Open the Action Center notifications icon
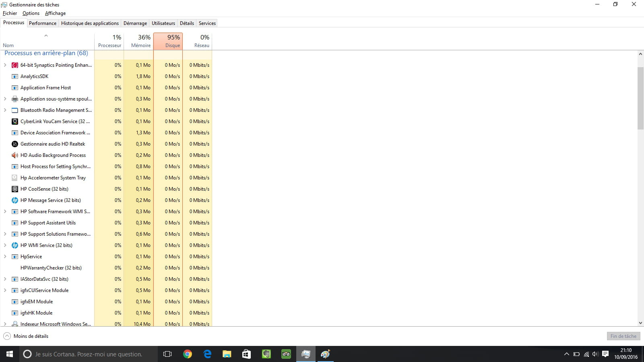The height and width of the screenshot is (362, 644). pyautogui.click(x=605, y=354)
